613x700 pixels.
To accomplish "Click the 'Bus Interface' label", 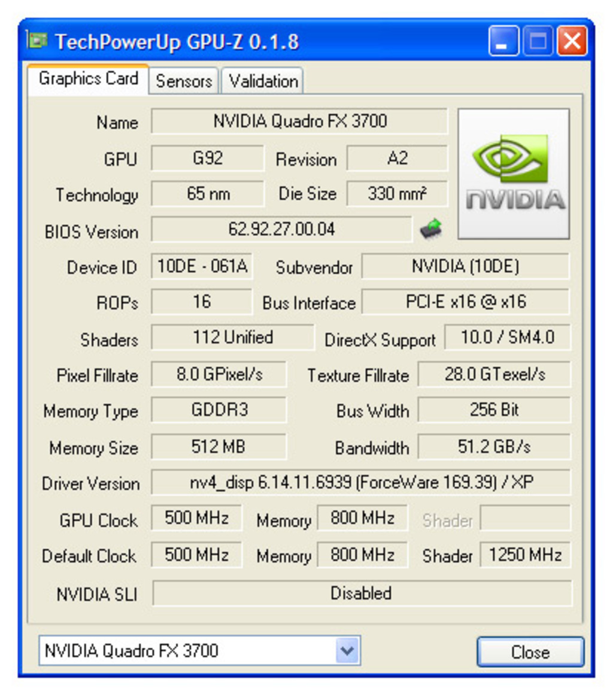I will [309, 303].
